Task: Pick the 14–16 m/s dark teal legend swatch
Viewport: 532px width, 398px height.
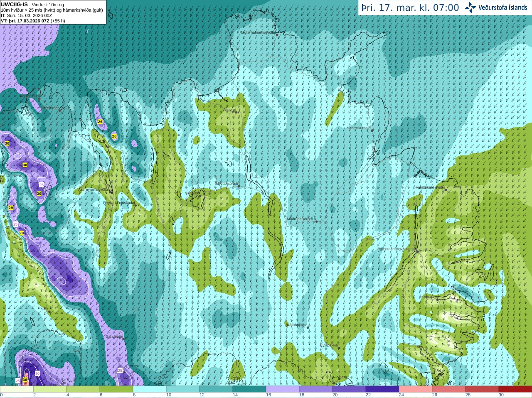Action: [x=249, y=389]
